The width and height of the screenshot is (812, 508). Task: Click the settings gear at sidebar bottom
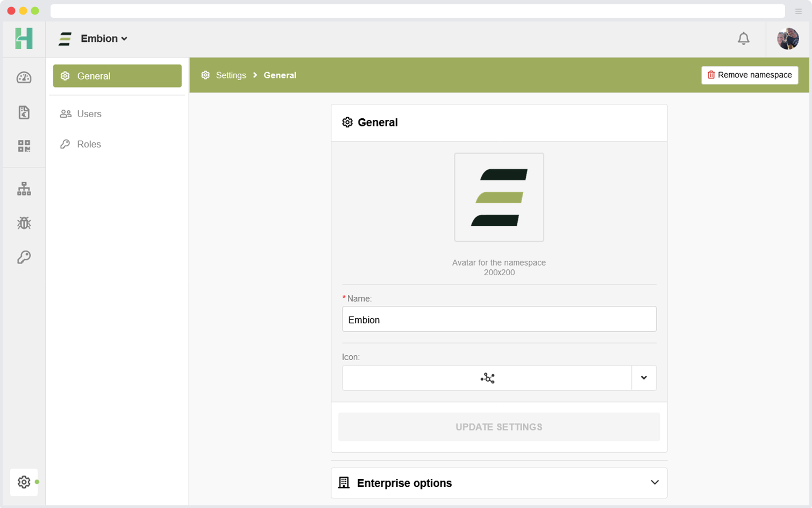(x=24, y=482)
